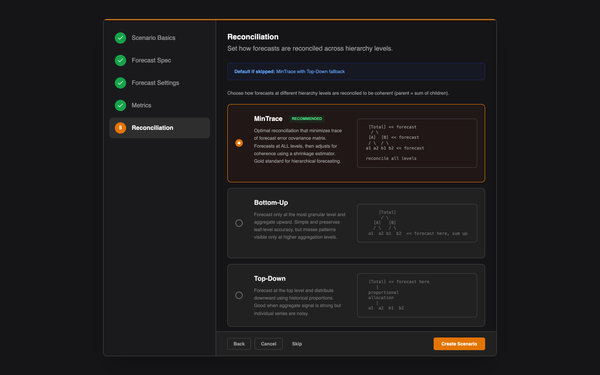Click the Bottom-Up hierarchy diagram box

click(417, 223)
